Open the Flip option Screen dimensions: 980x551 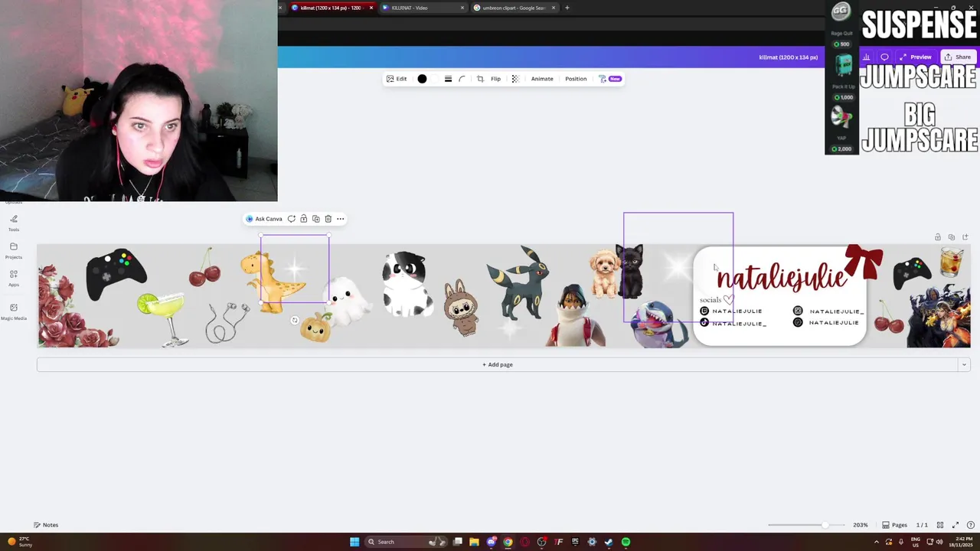pyautogui.click(x=495, y=79)
